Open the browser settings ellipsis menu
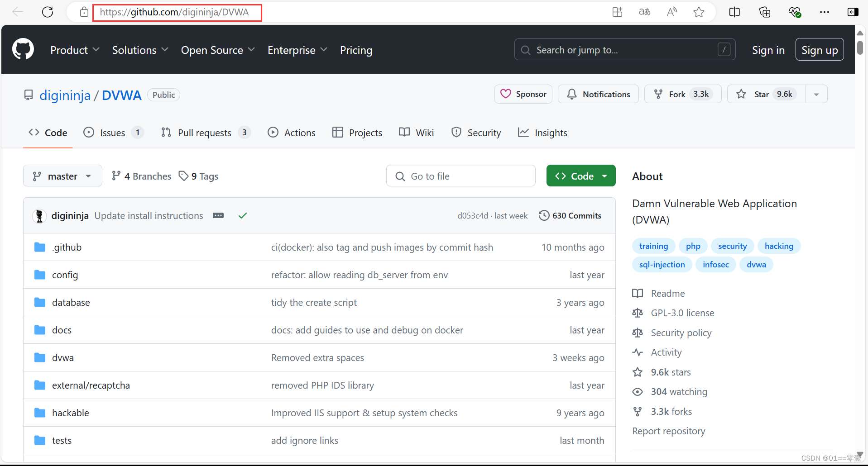 coord(825,12)
